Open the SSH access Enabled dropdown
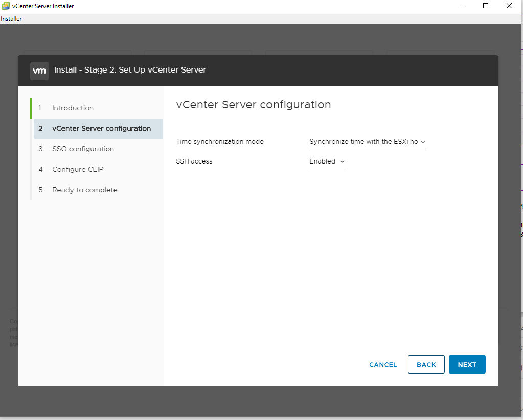This screenshot has width=523, height=420. (x=326, y=161)
